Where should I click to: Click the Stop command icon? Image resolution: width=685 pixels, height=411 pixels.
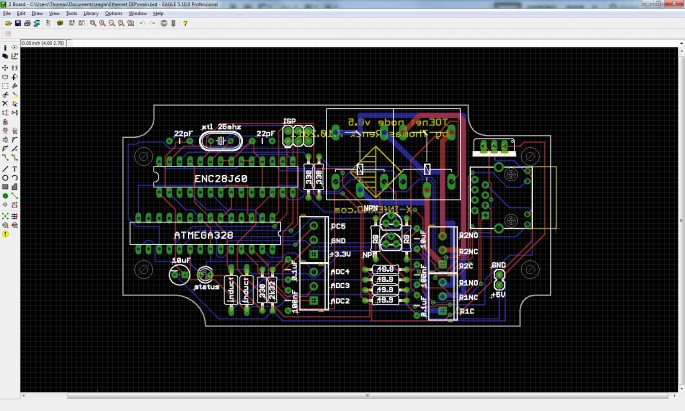(164, 23)
